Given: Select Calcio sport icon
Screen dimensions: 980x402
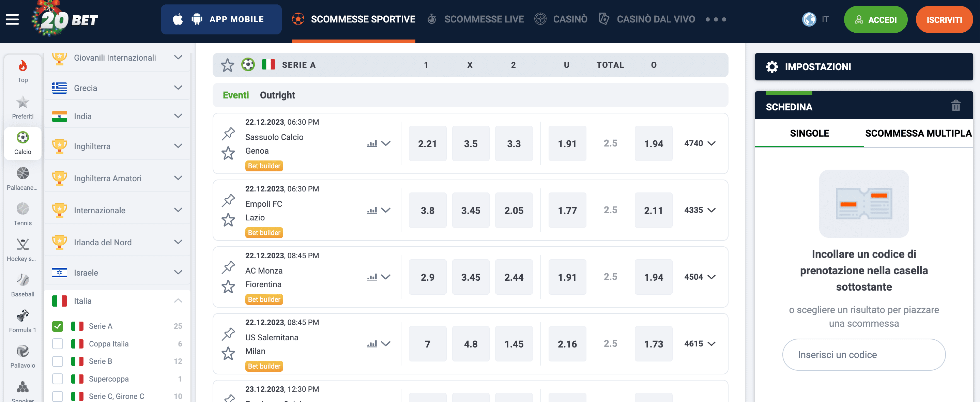Looking at the screenshot, I should coord(23,143).
